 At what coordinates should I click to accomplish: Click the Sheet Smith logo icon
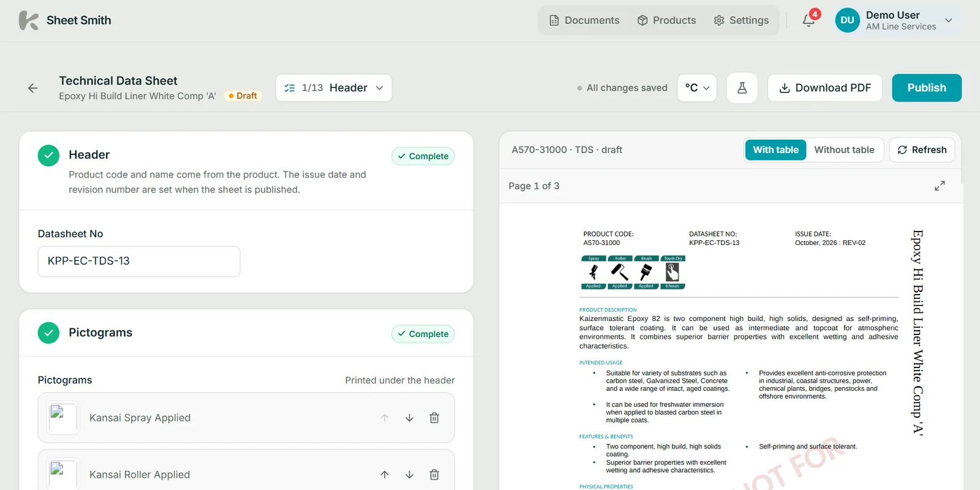click(28, 20)
